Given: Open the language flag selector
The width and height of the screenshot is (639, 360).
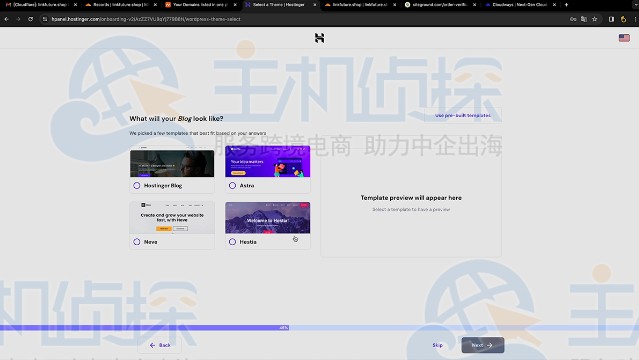Looking at the screenshot, I should click(x=624, y=38).
